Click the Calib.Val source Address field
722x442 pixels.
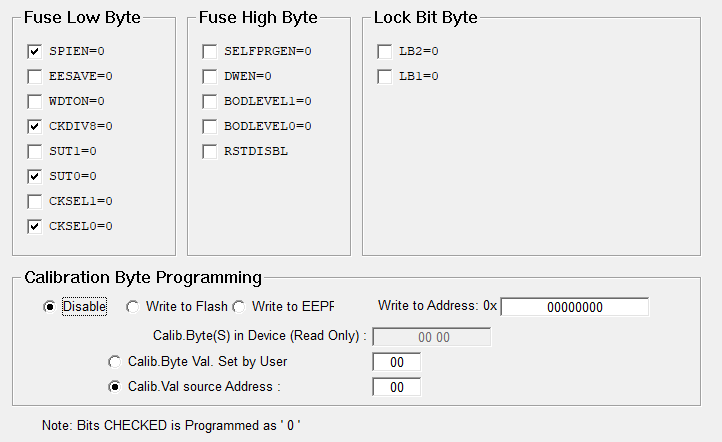(x=396, y=386)
